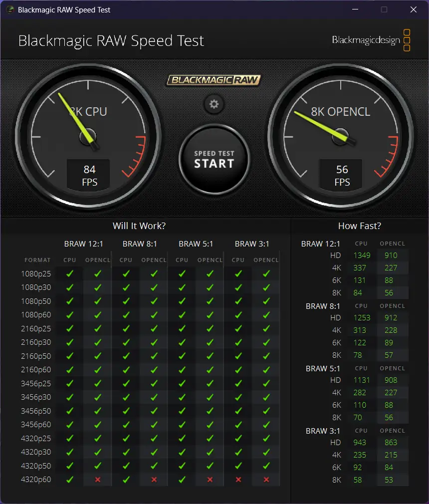Screen dimensions: 429x504
Task: Click green check for 1080p25 BRAW 3:1 OPENCL
Action: (x=266, y=273)
